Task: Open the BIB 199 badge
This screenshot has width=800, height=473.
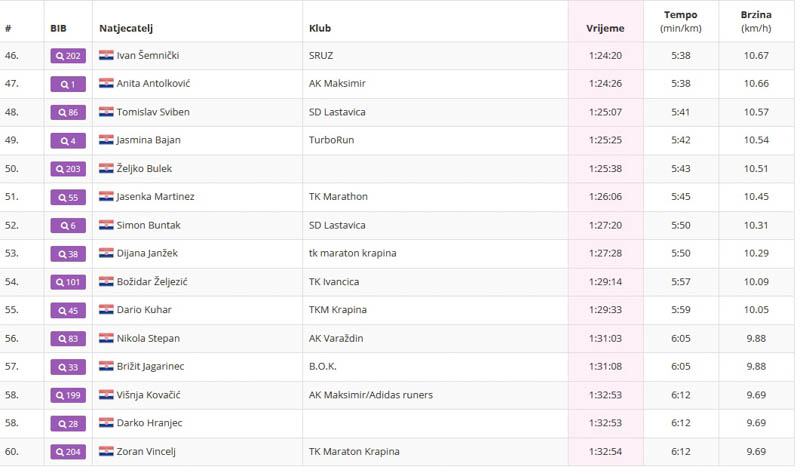Action: point(68,395)
